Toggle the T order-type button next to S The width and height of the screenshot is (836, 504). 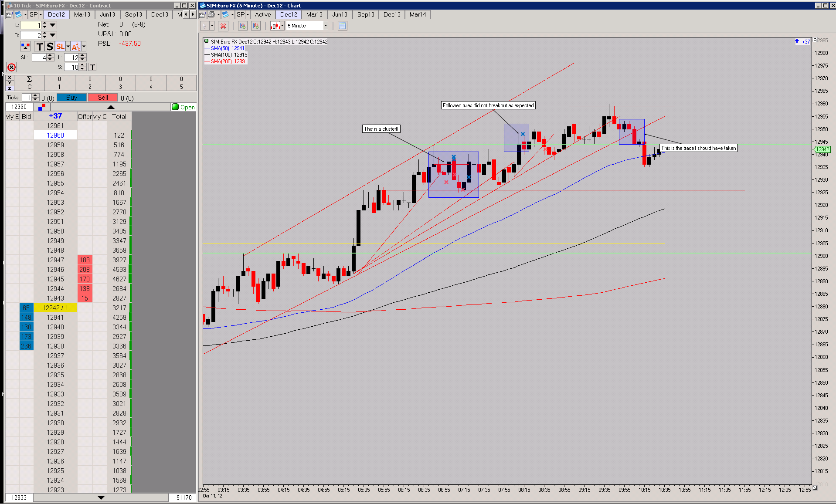point(40,46)
